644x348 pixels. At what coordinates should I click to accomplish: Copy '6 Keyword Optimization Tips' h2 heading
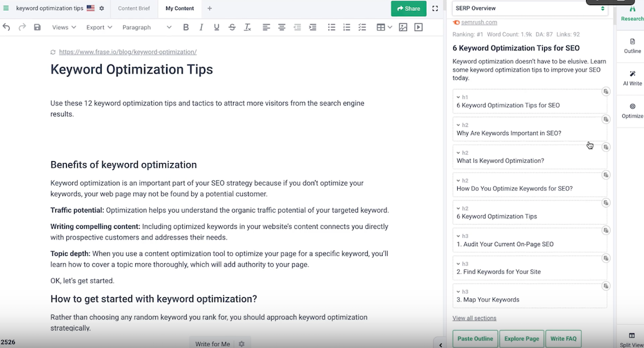pyautogui.click(x=606, y=202)
